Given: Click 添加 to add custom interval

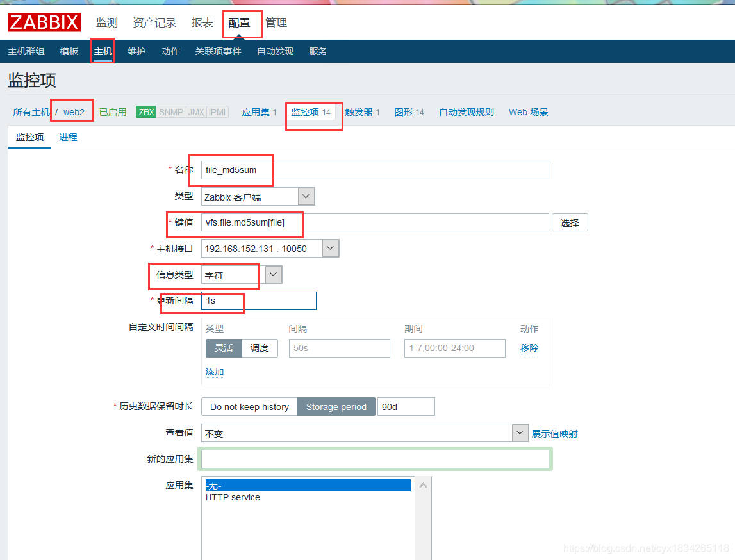Looking at the screenshot, I should pos(214,372).
